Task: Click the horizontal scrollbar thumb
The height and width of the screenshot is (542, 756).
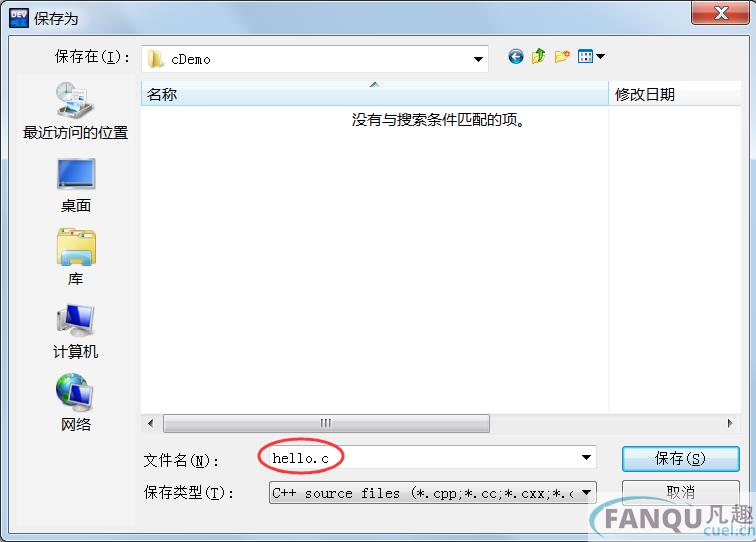Action: click(326, 423)
